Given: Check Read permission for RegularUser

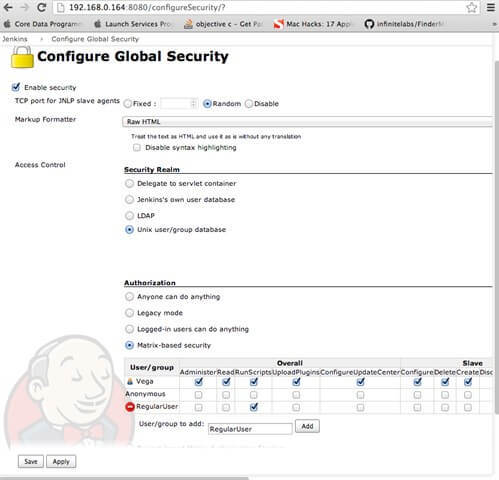Looking at the screenshot, I should pyautogui.click(x=226, y=407).
